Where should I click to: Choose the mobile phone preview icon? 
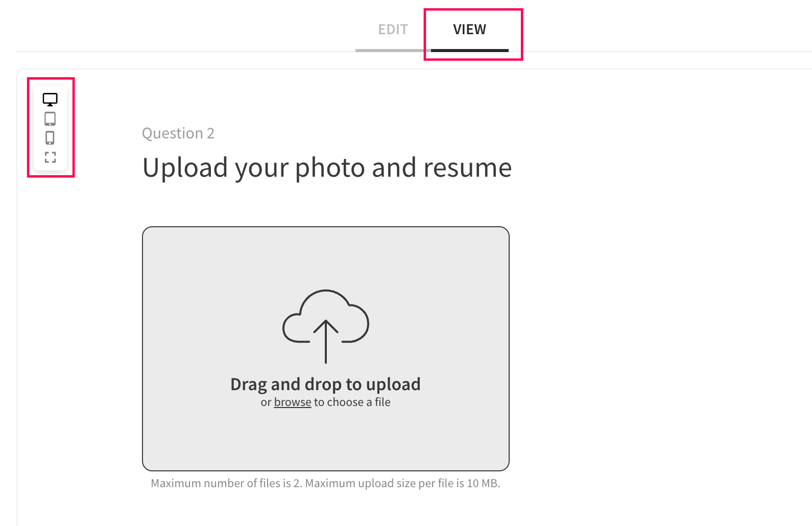pyautogui.click(x=50, y=138)
